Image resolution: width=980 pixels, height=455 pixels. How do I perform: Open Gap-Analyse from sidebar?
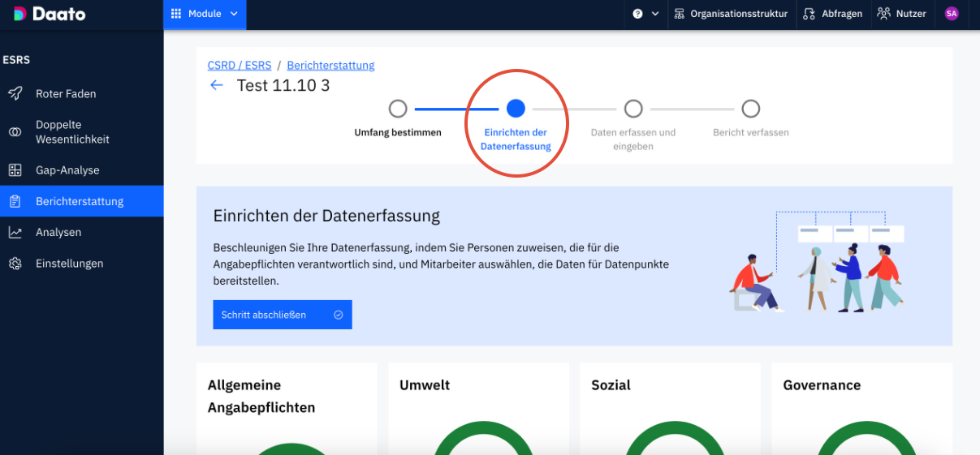67,170
